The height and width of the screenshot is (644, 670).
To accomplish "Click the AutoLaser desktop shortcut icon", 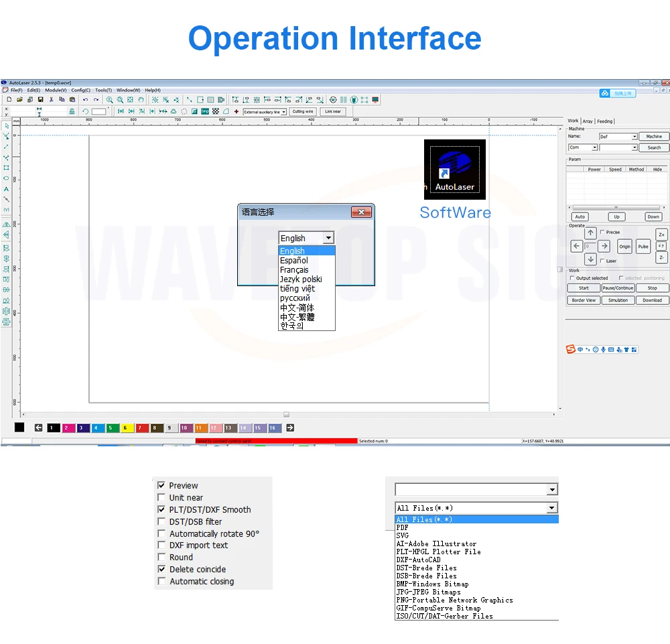I will click(x=455, y=170).
